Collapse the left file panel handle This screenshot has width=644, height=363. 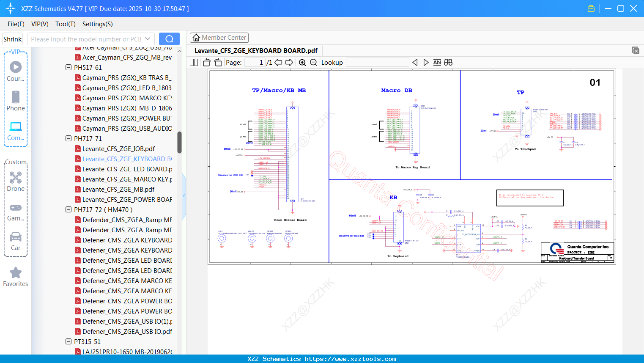(184, 196)
